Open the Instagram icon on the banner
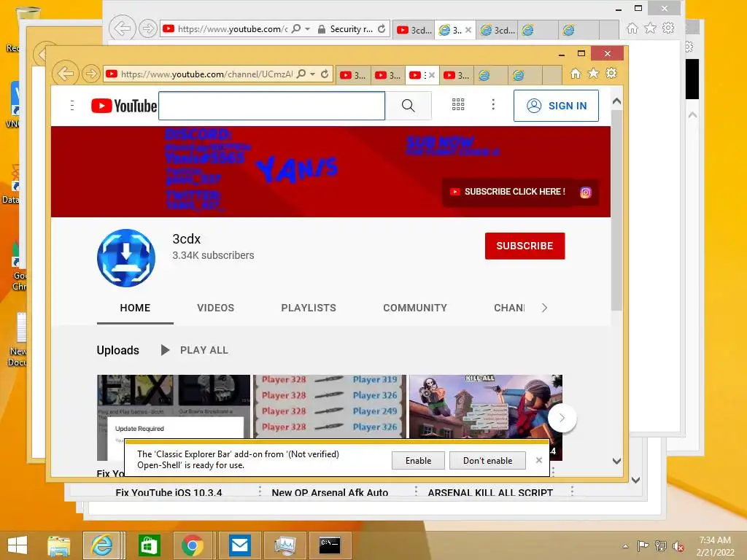The height and width of the screenshot is (560, 747). pos(586,192)
